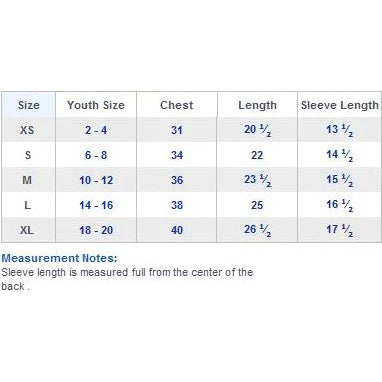Select the XS size row label
Screen dimensions: 382x382
click(x=27, y=130)
